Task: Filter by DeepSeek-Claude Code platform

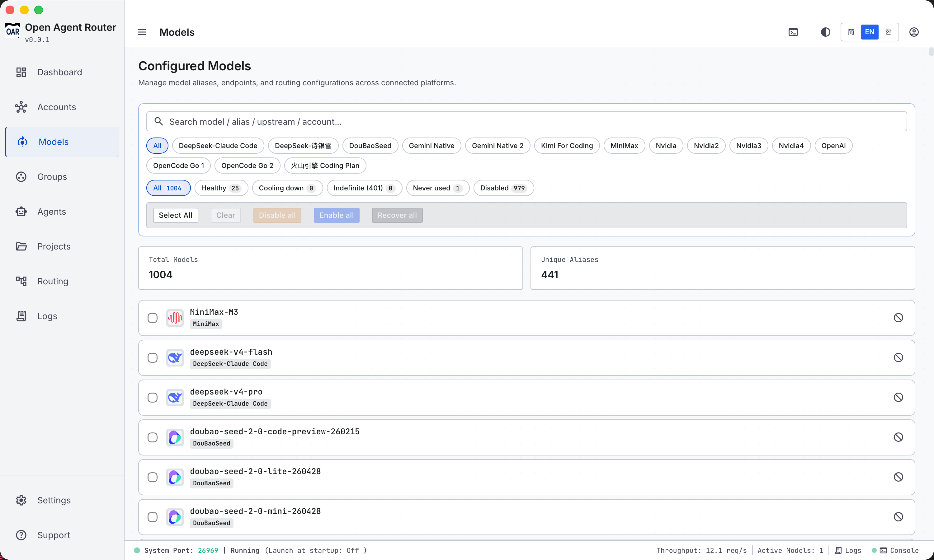Action: coord(218,146)
